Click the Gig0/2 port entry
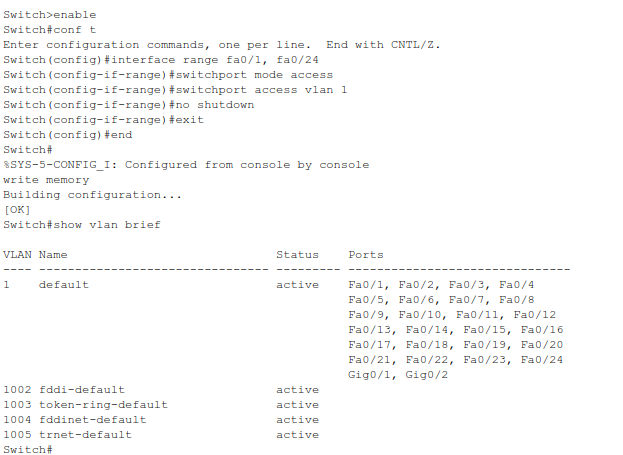This screenshot has width=623, height=455. (426, 375)
